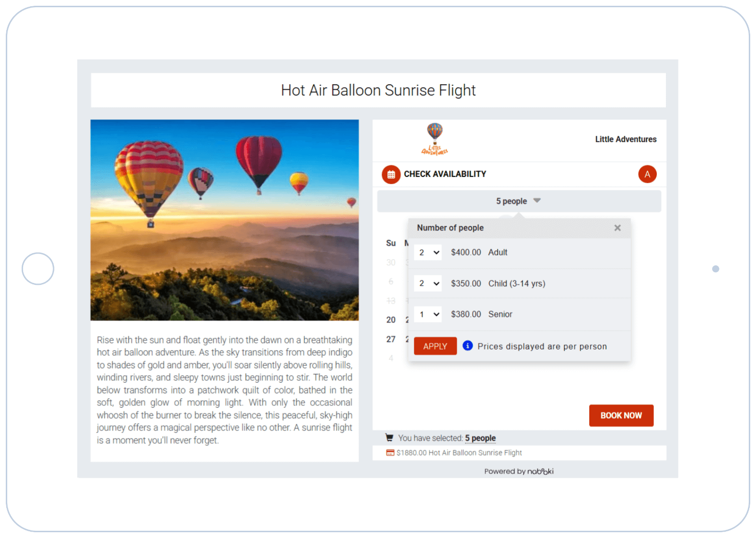The width and height of the screenshot is (756, 538).
Task: Expand the 5 people selector bar
Action: (519, 201)
